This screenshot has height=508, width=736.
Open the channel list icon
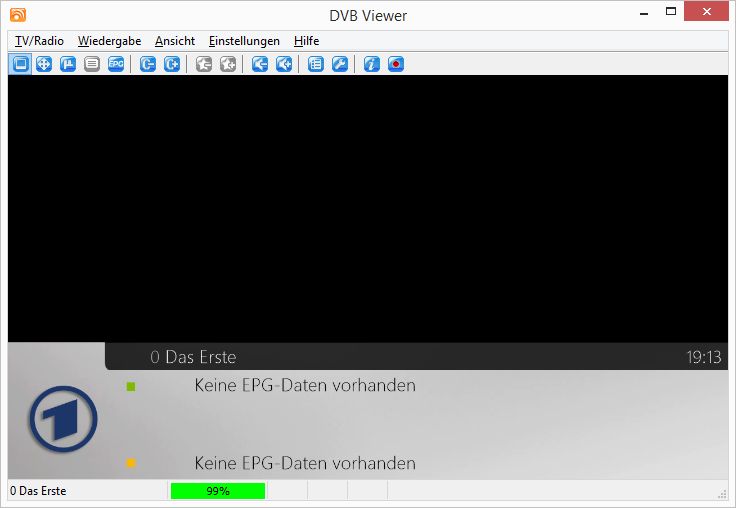point(315,64)
